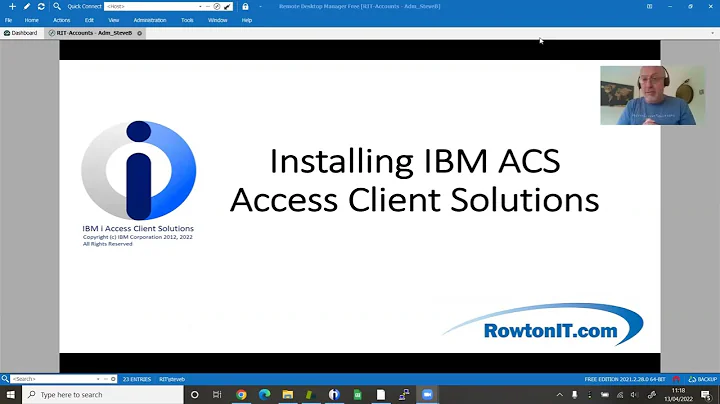Click the battery icon in system tray
This screenshot has width=720, height=404.
pos(605,395)
